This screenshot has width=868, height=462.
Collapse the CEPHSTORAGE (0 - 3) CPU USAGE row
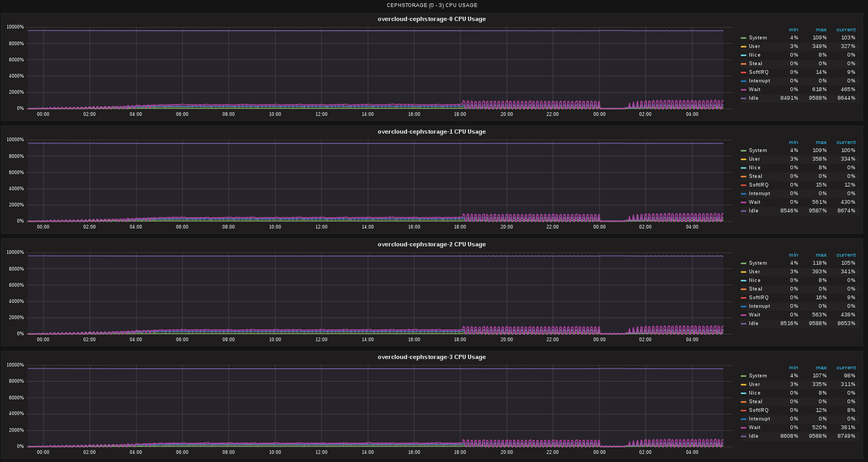point(431,5)
